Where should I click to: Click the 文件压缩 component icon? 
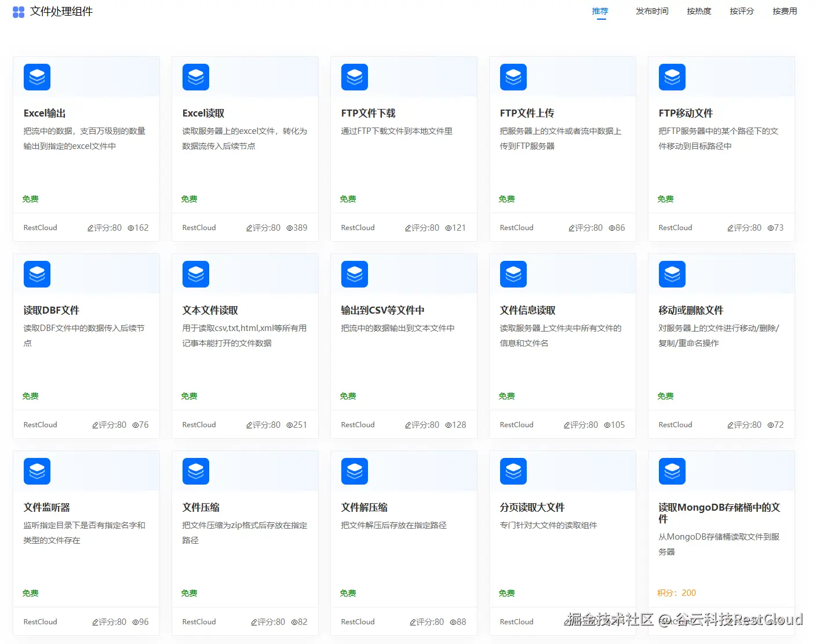(195, 471)
